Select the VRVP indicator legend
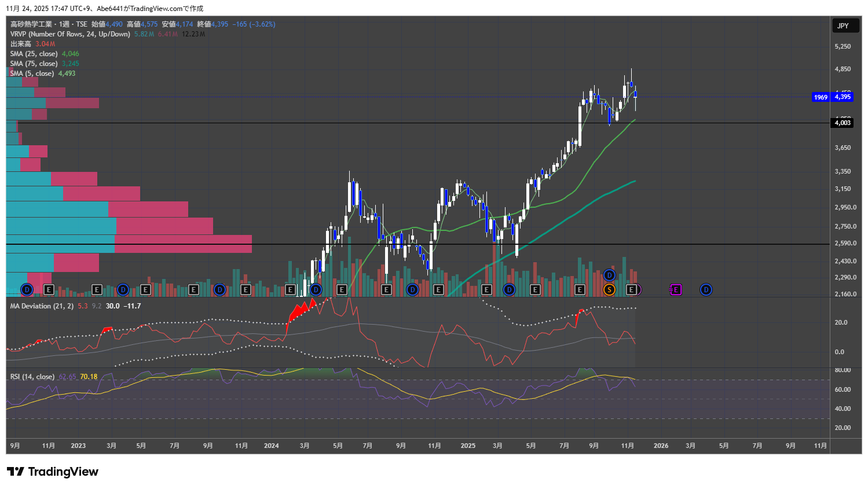 pyautogui.click(x=69, y=34)
